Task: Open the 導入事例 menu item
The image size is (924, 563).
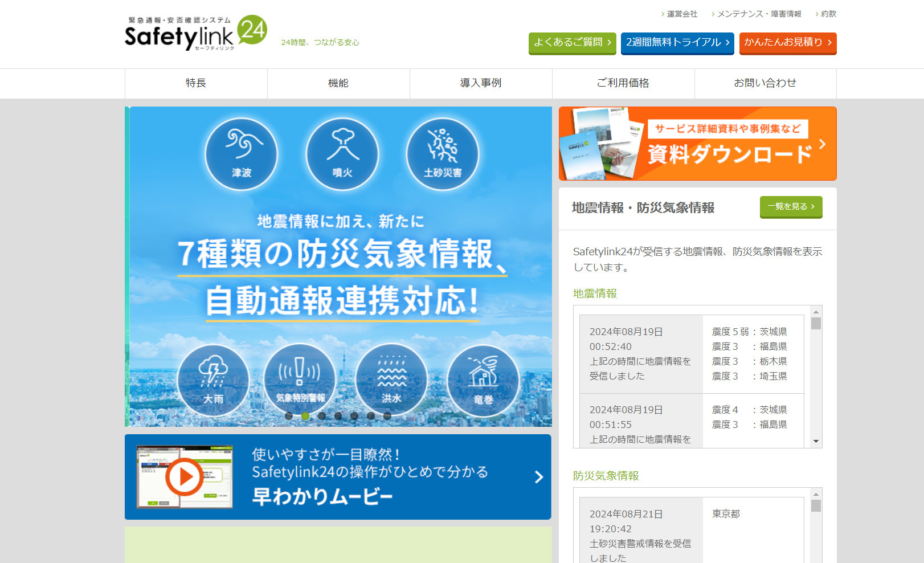Action: [x=481, y=83]
